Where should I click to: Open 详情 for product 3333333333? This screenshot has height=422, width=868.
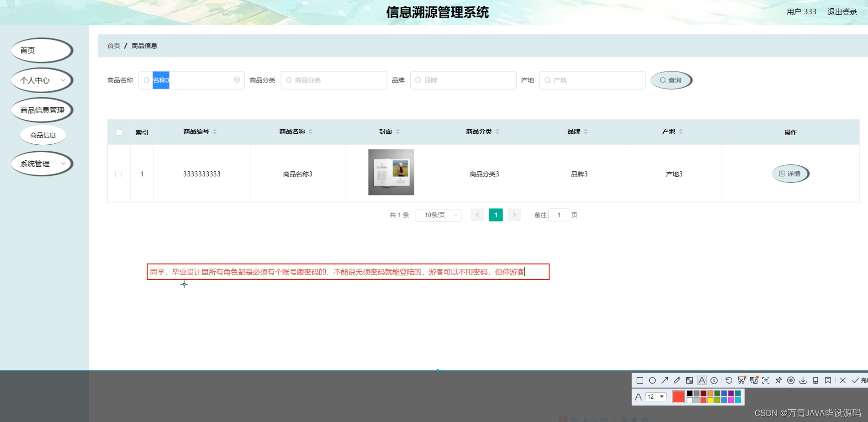tap(789, 174)
